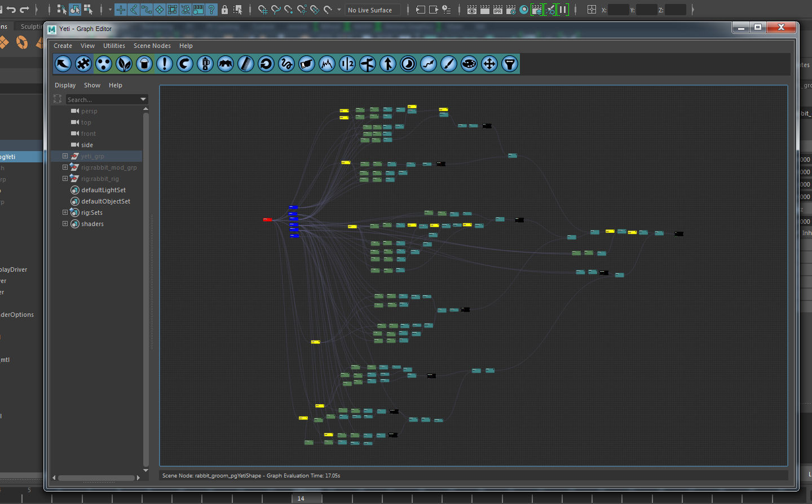Click Undo arrow in Maya toolbar
Image resolution: width=812 pixels, height=504 pixels.
(x=11, y=10)
